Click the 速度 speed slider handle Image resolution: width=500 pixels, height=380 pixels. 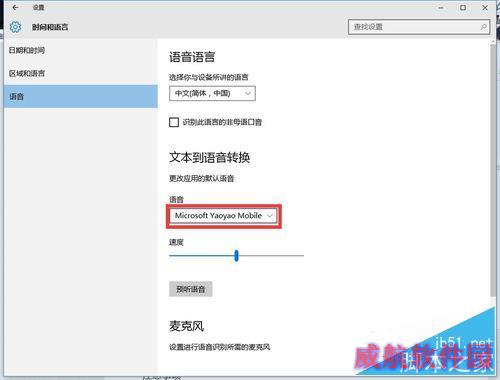[x=236, y=256]
